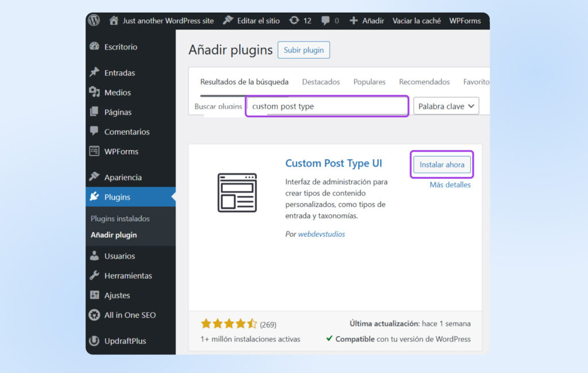Click the Custom Post Type UI thumbnail
This screenshot has height=373, width=588.
click(x=237, y=193)
